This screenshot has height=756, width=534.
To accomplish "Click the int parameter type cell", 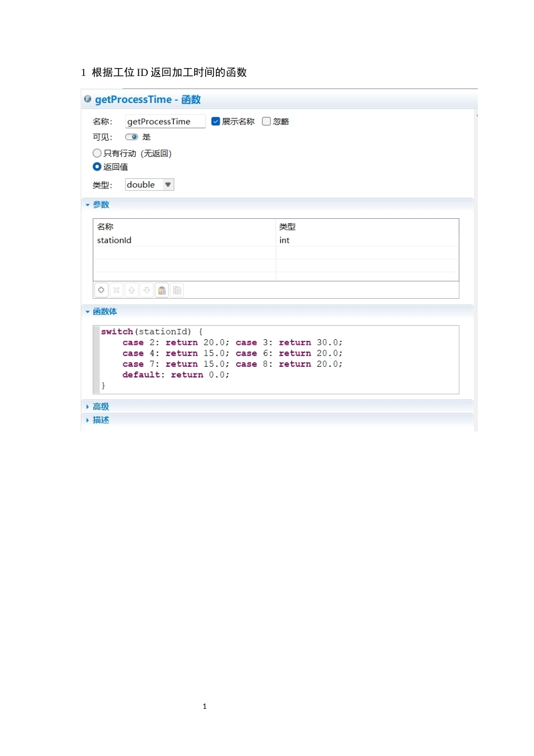I will click(x=368, y=240).
